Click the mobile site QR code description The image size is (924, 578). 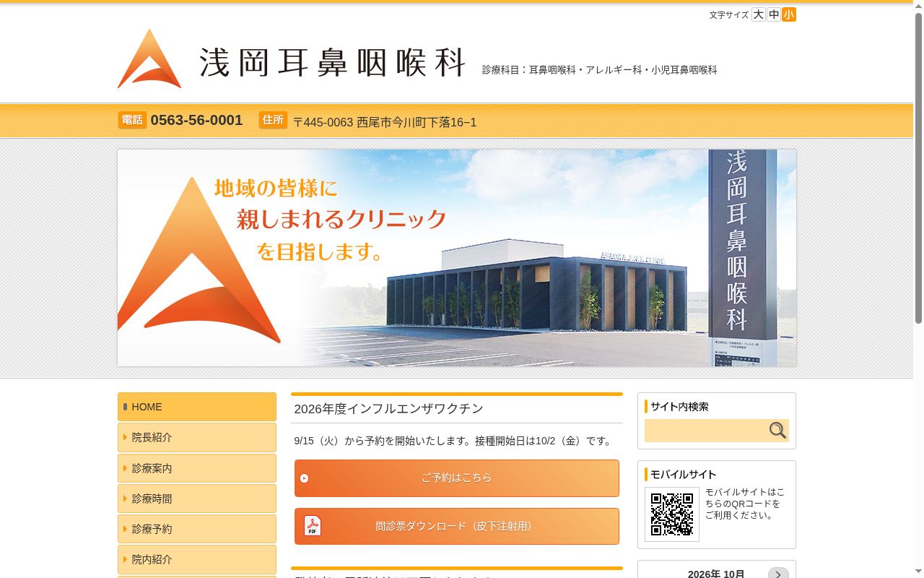tap(745, 504)
